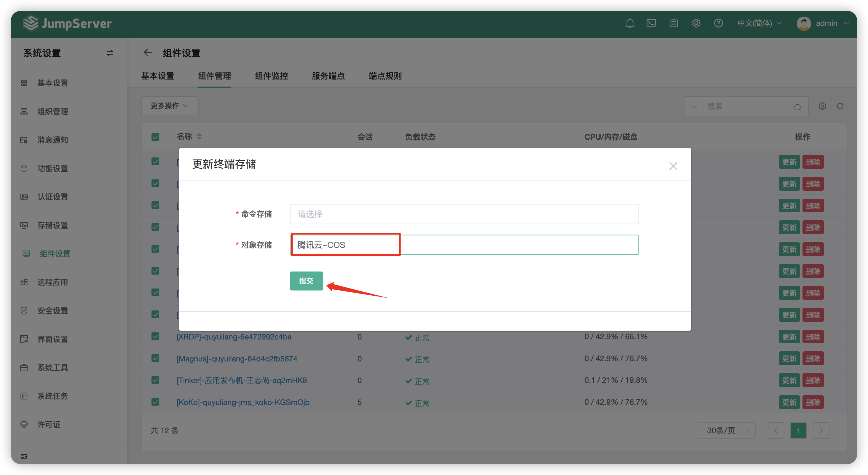868x475 pixels.
Task: Open table column settings gear icon
Action: (822, 106)
